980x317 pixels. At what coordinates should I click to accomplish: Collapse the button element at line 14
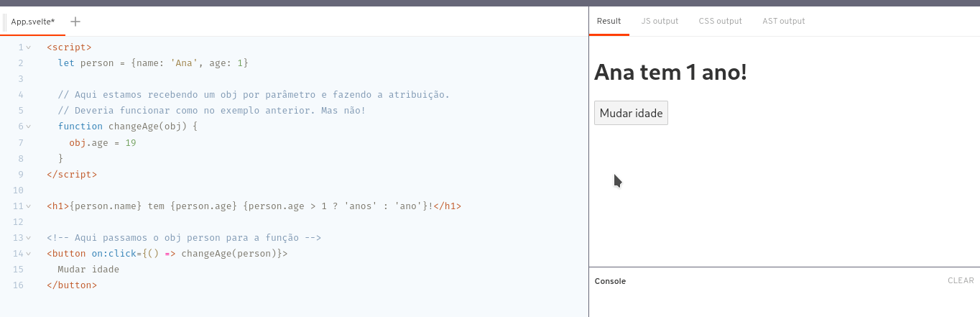tap(29, 254)
